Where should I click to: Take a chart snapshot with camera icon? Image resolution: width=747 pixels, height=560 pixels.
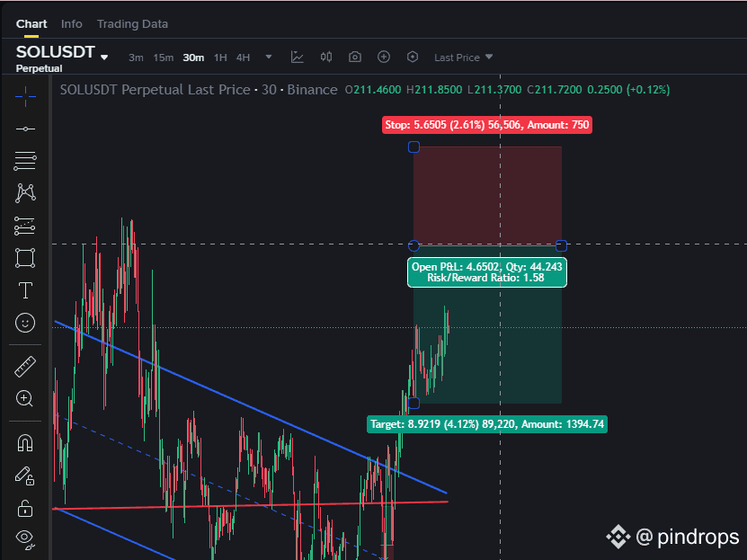pos(355,58)
